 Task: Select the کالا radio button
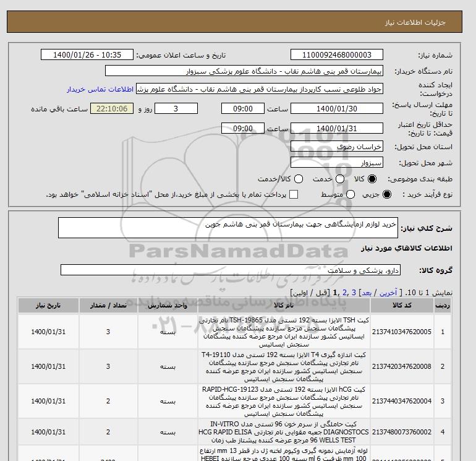372,179
